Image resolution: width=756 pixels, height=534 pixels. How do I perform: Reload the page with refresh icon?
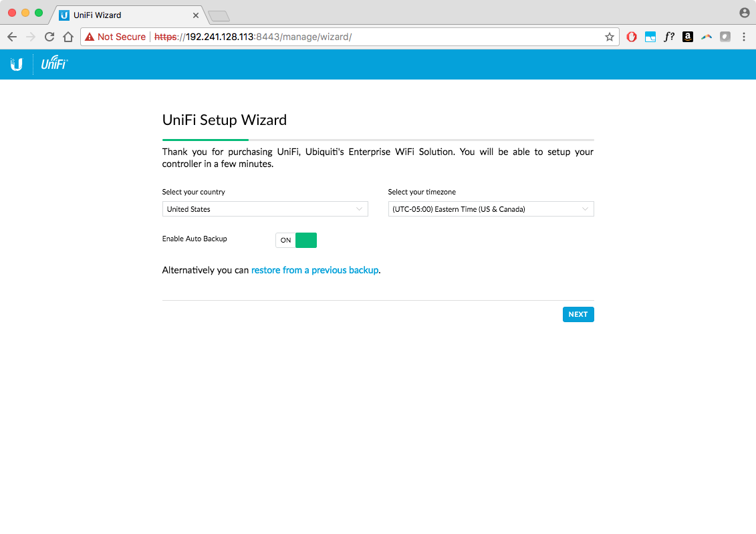[49, 37]
